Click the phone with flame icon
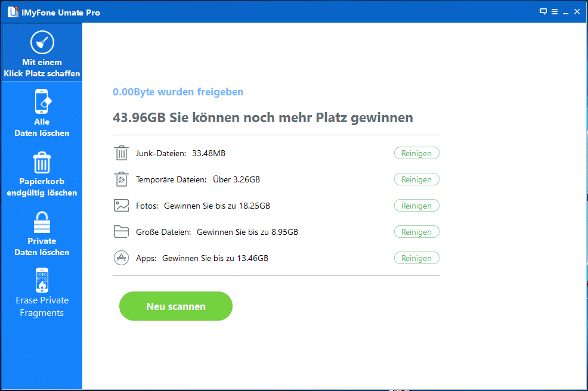This screenshot has height=391, width=588. coord(42,280)
